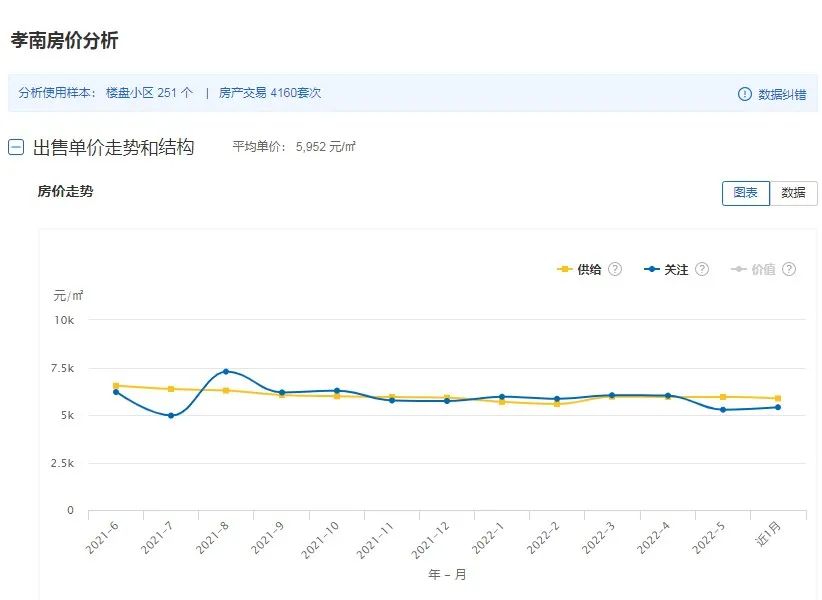Click help icon next to 关注 legend
The image size is (822, 600).
(702, 269)
